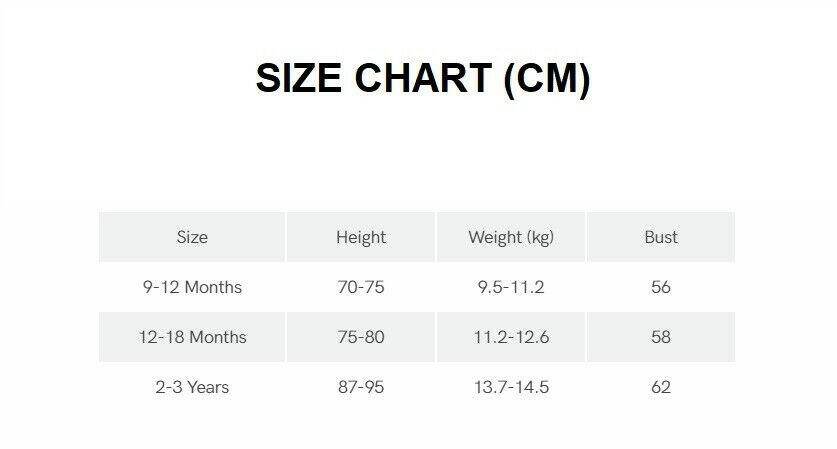Click the 2-3 Years size cell
Image resolution: width=837 pixels, height=449 pixels.
[x=192, y=387]
